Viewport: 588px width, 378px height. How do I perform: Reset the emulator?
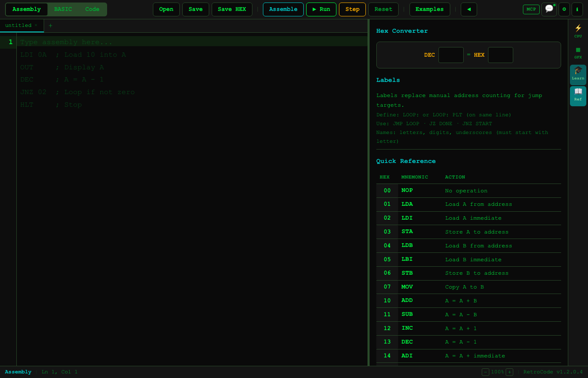tap(383, 9)
